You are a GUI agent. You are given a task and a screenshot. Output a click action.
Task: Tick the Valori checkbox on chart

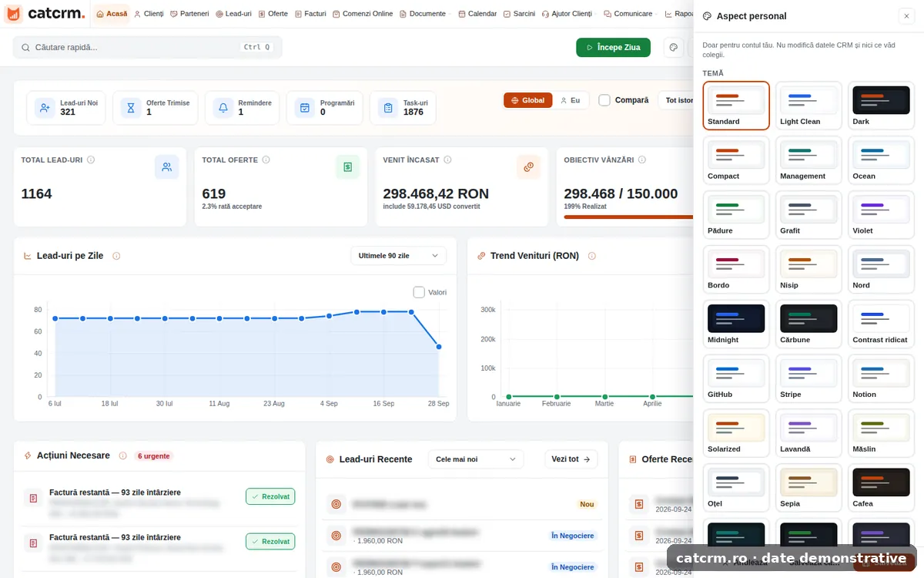click(419, 292)
